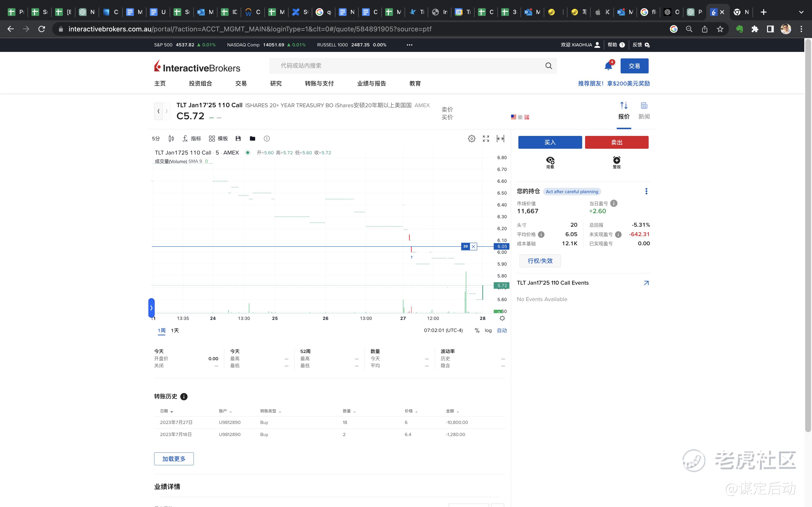812x507 pixels.
Task: Expand chart to fullscreen
Action: [486, 139]
